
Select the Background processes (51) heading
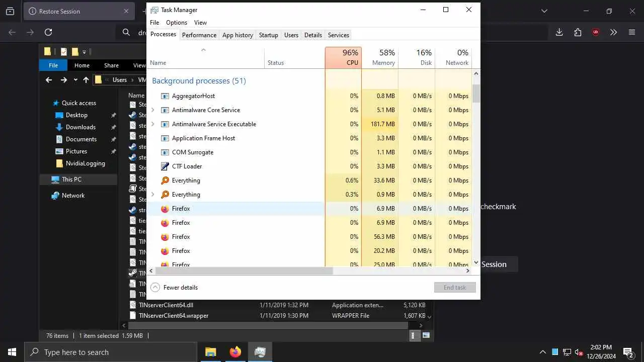pos(199,81)
